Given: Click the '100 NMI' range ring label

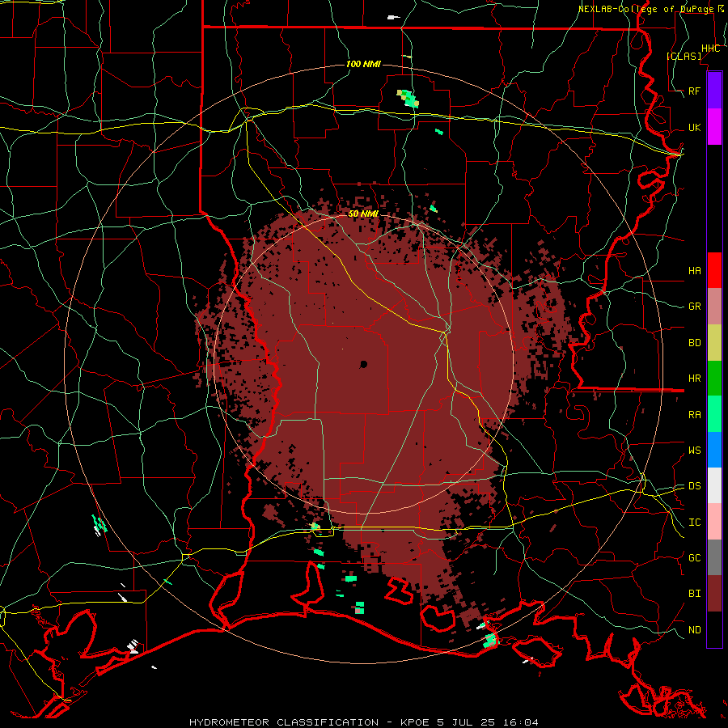Looking at the screenshot, I should point(363,64).
